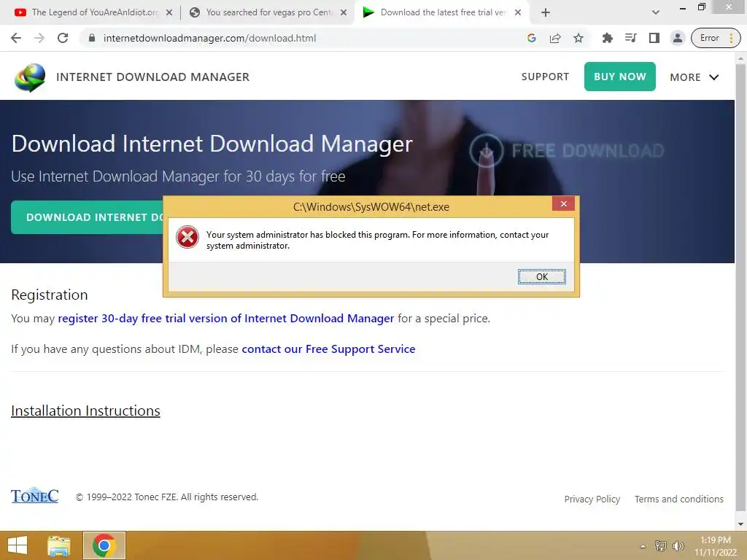Close the vegas pro search tab

pyautogui.click(x=344, y=12)
